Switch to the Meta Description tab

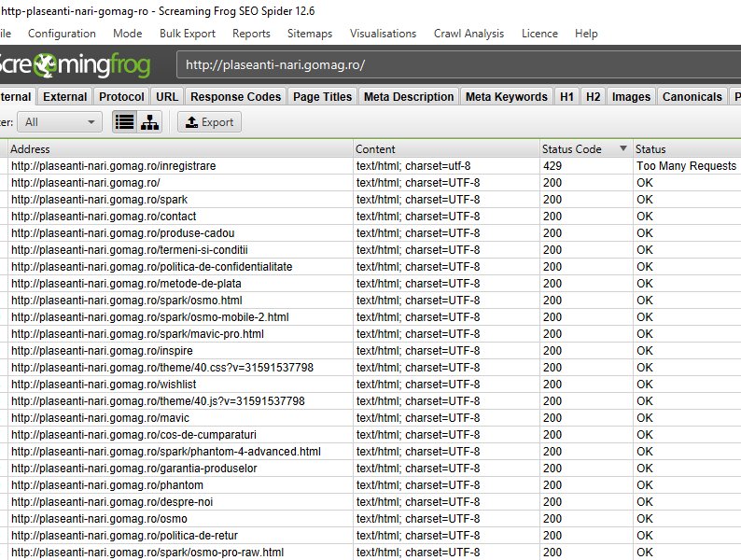(x=409, y=96)
